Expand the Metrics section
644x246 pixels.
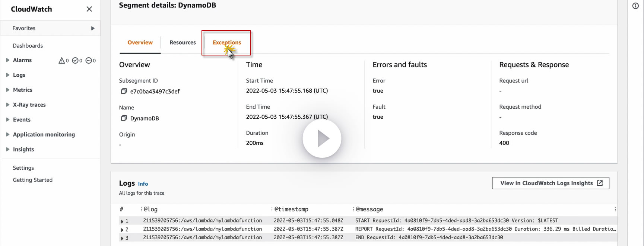[x=7, y=90]
